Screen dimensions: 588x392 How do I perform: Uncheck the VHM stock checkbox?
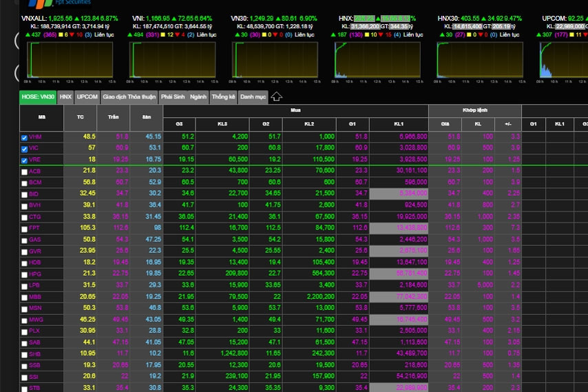coord(25,138)
